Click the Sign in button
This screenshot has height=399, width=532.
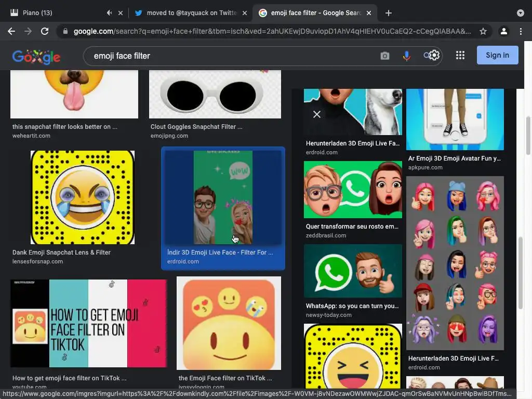click(497, 55)
